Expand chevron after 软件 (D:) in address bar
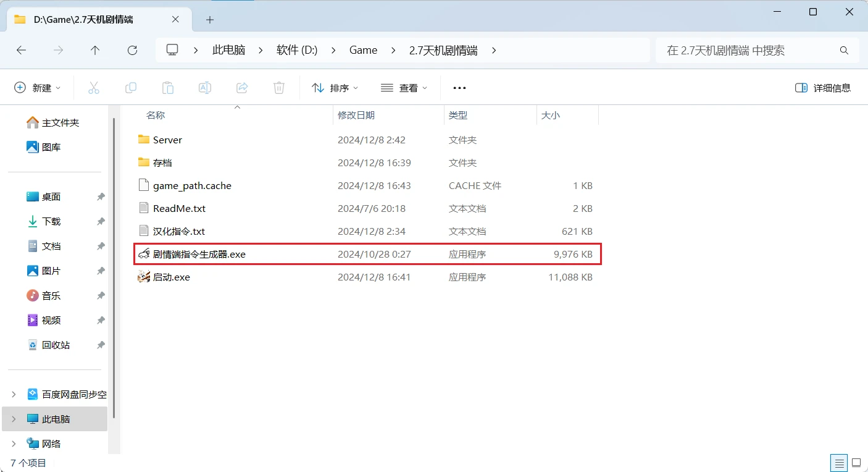 pyautogui.click(x=333, y=50)
